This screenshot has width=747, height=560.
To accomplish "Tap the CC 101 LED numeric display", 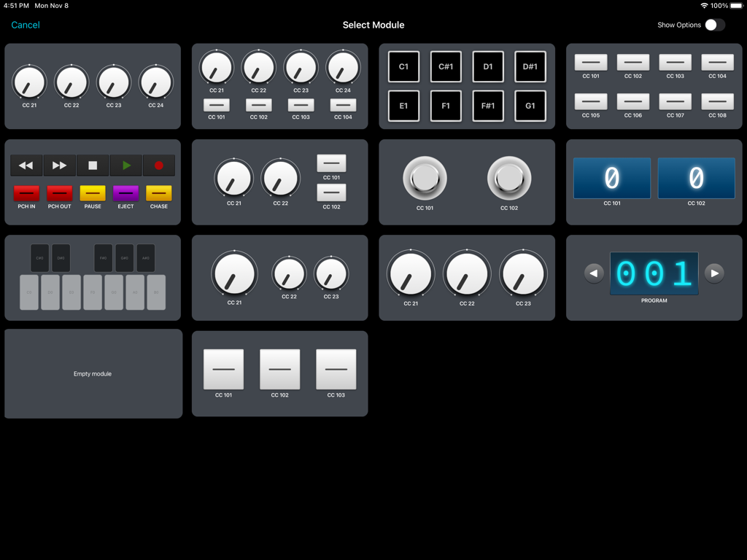I will (611, 178).
